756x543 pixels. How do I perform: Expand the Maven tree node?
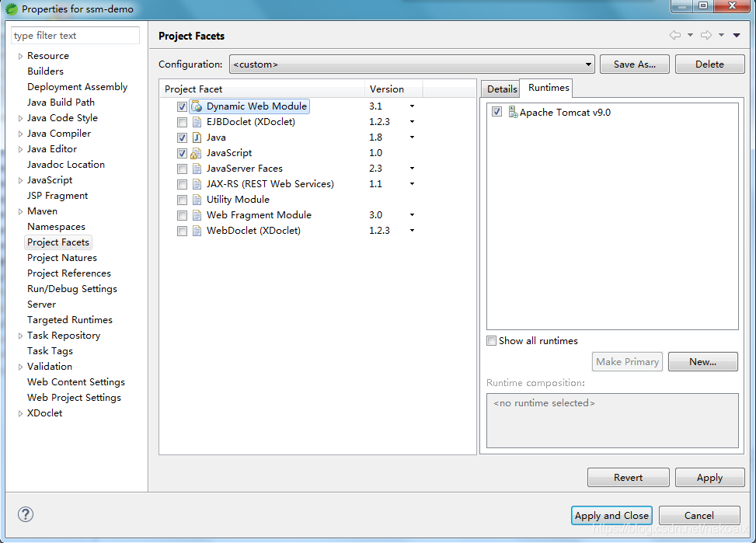pyautogui.click(x=20, y=211)
